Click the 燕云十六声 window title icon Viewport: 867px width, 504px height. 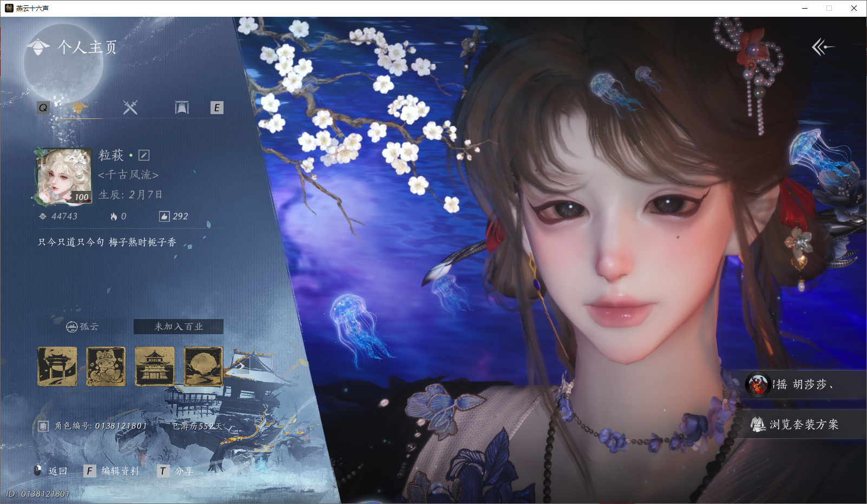coord(9,8)
